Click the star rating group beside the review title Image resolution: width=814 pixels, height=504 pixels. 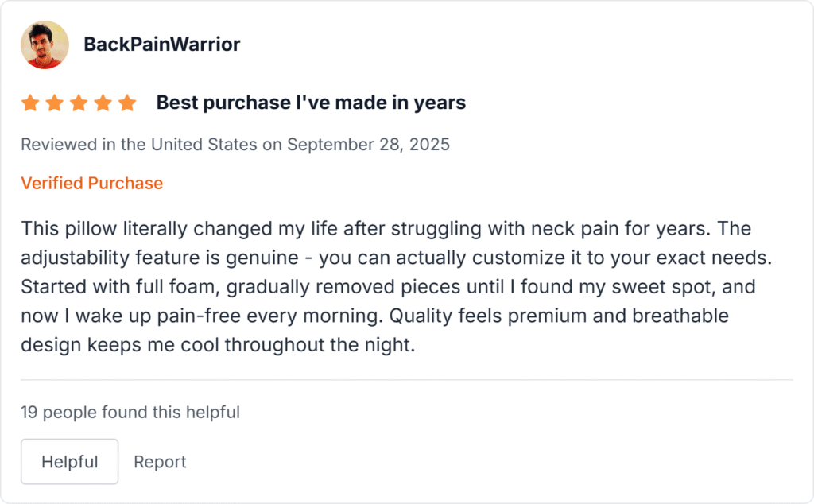click(x=79, y=102)
